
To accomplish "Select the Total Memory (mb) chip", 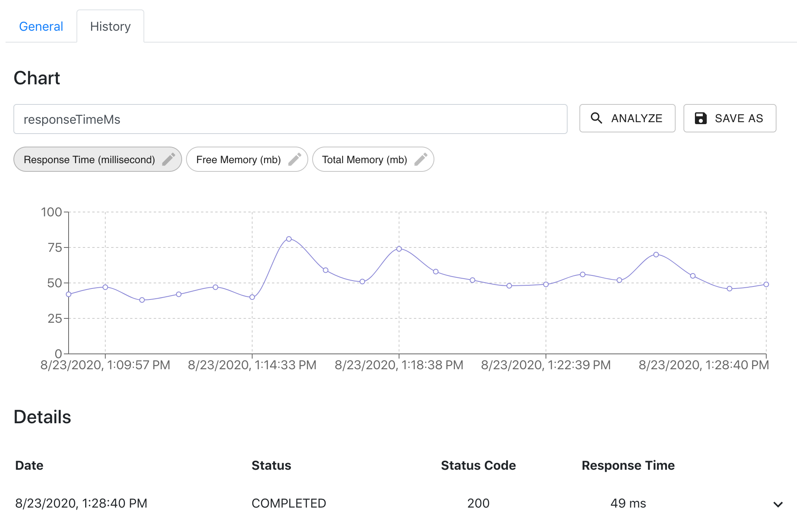I will [373, 159].
